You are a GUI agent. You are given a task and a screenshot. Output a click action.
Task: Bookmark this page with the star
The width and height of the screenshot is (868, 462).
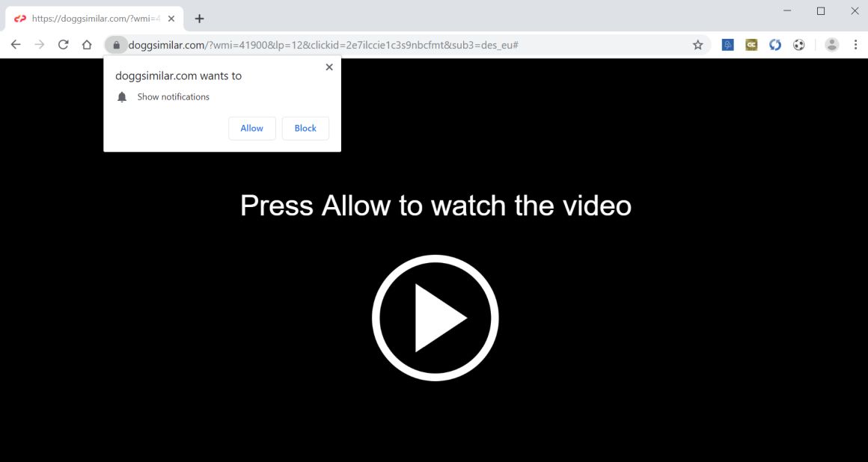click(x=698, y=45)
